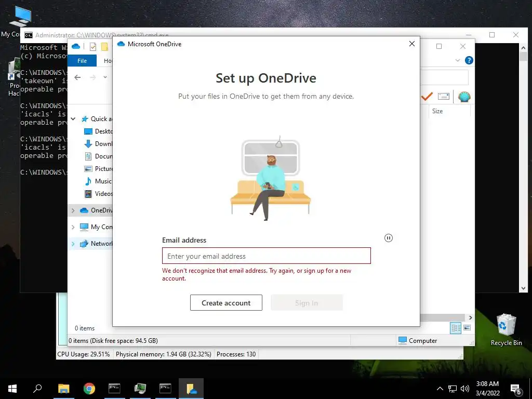The width and height of the screenshot is (532, 399).
Task: Click the Email address input field
Action: (x=267, y=256)
